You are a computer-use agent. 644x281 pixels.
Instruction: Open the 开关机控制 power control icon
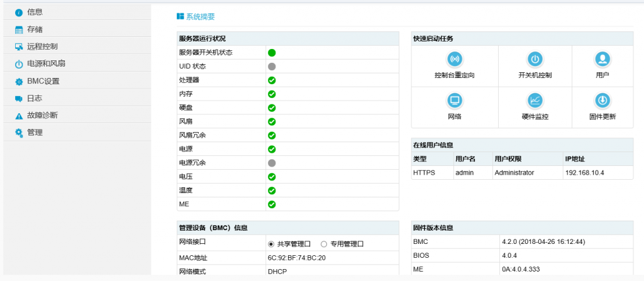(x=535, y=60)
